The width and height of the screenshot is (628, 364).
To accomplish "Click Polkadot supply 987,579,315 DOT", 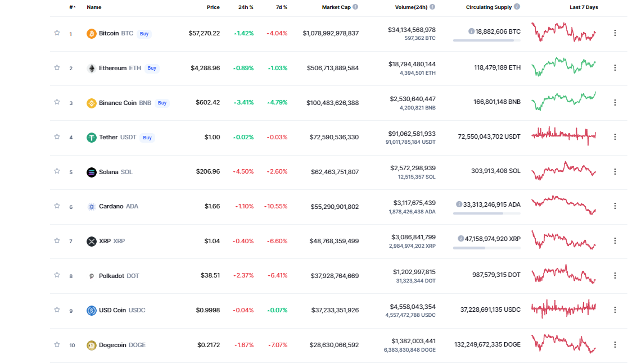I will tap(496, 275).
